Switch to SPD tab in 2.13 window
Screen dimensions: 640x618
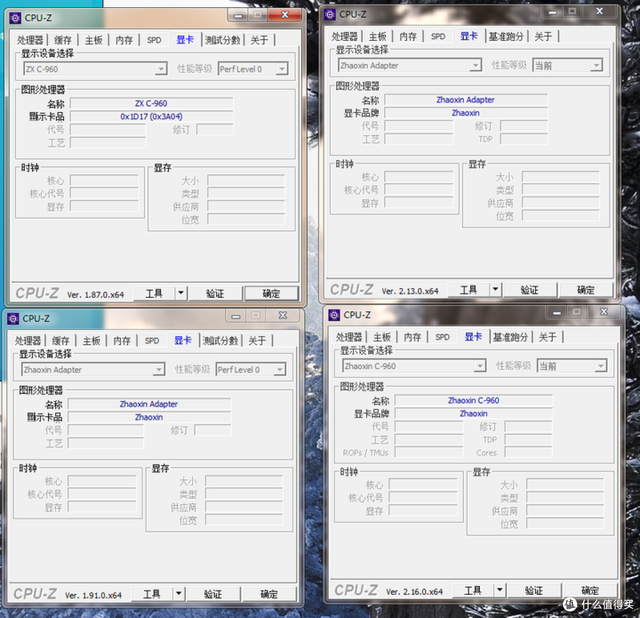coord(438,36)
